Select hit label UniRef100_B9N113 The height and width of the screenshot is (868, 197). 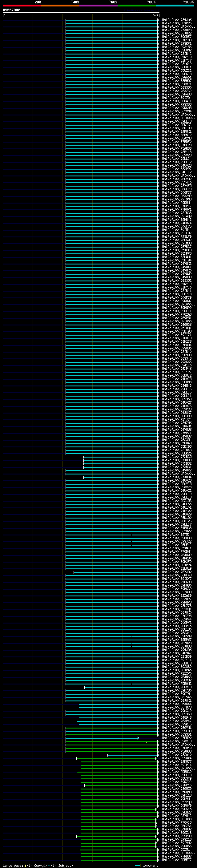point(177,795)
